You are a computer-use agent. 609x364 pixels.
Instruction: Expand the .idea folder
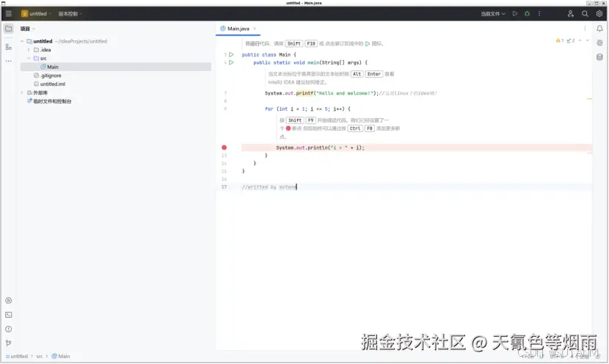[29, 50]
